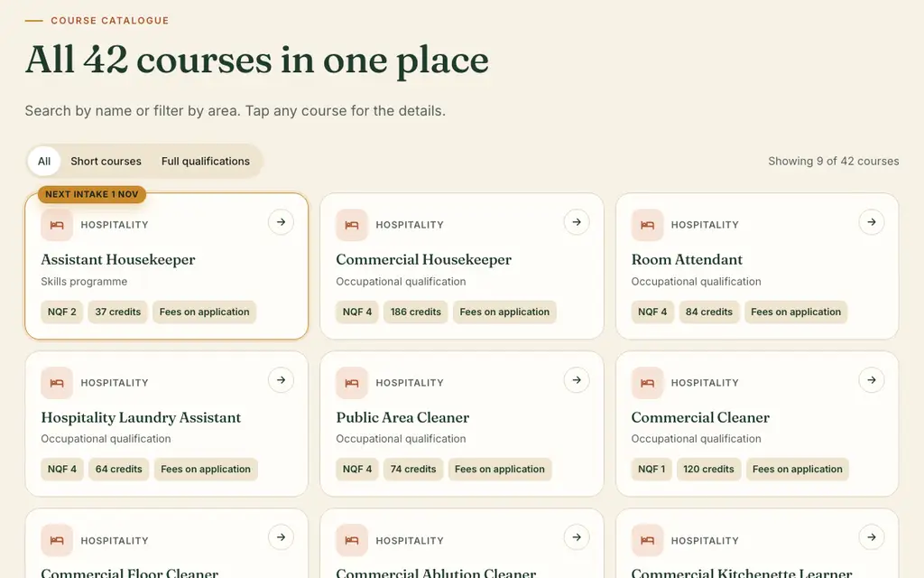
Task: Open Commercial Cleaner arrow button
Action: [x=872, y=380]
